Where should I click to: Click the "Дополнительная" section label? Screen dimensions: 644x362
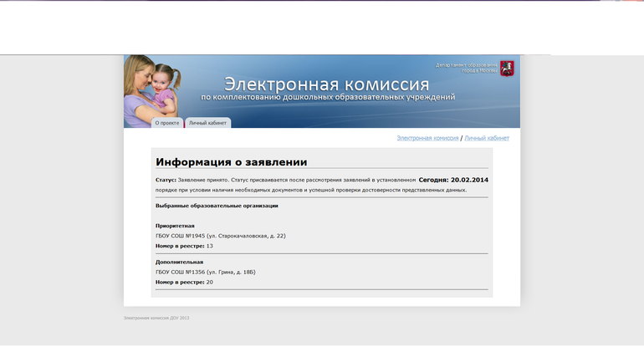pyautogui.click(x=179, y=262)
